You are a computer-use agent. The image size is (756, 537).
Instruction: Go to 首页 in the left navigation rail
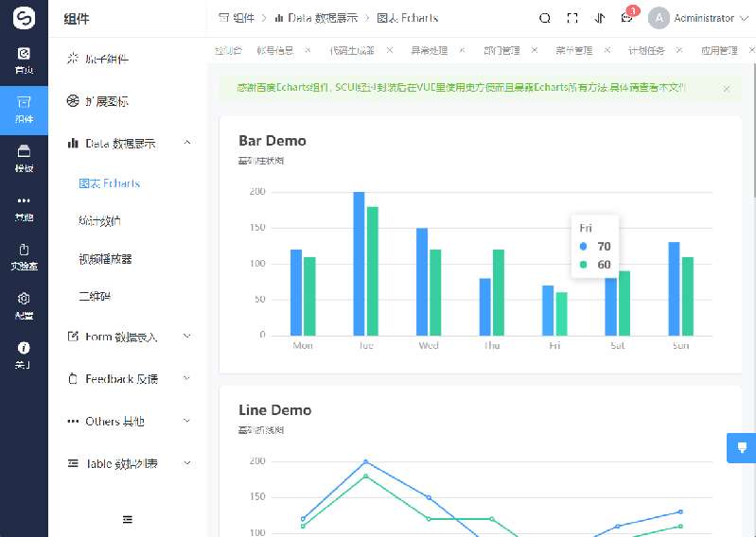click(x=24, y=60)
